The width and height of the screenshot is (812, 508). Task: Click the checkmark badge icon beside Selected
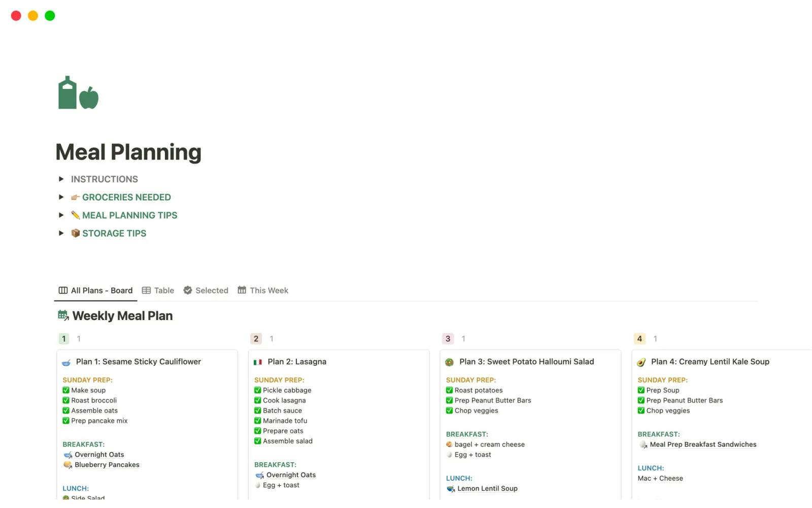[188, 291]
